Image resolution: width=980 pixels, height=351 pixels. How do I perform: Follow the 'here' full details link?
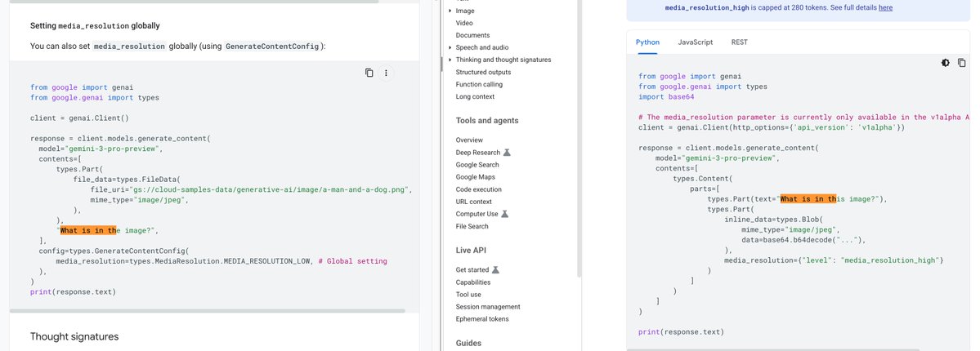coord(886,8)
